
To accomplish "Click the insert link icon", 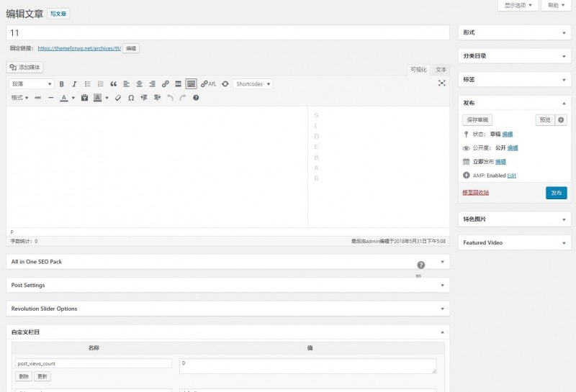I will click(x=165, y=84).
